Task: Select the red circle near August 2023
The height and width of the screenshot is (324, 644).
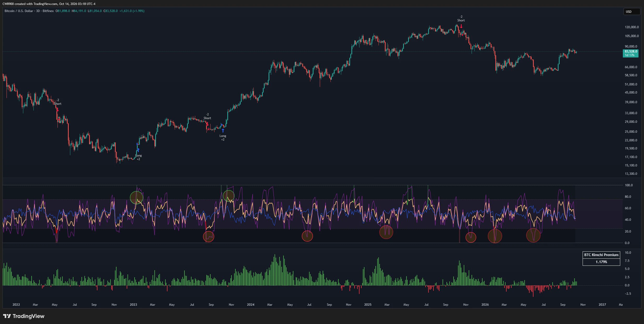Action: [208, 236]
